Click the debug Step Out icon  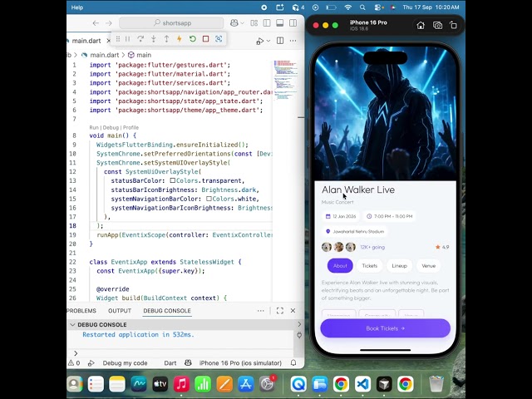166,39
